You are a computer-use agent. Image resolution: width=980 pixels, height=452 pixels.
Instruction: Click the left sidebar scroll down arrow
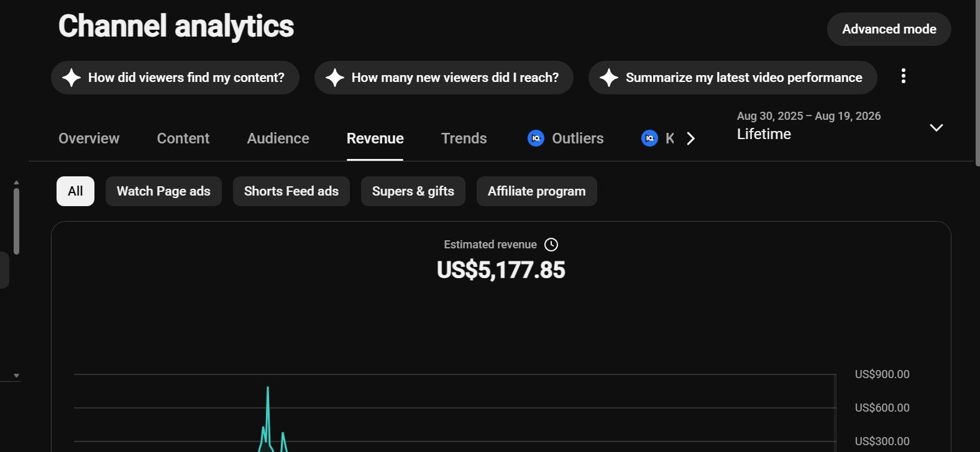coord(16,376)
